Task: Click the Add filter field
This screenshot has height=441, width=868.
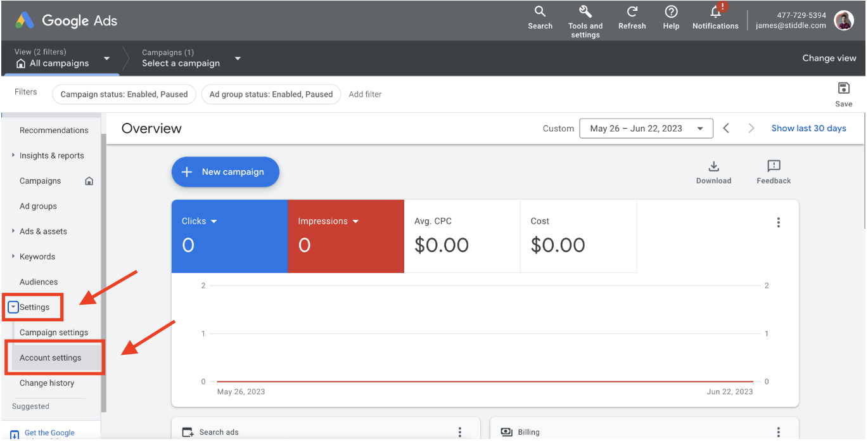Action: tap(366, 94)
